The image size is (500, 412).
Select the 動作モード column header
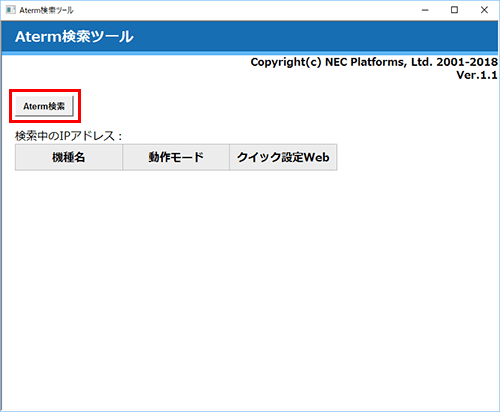176,157
